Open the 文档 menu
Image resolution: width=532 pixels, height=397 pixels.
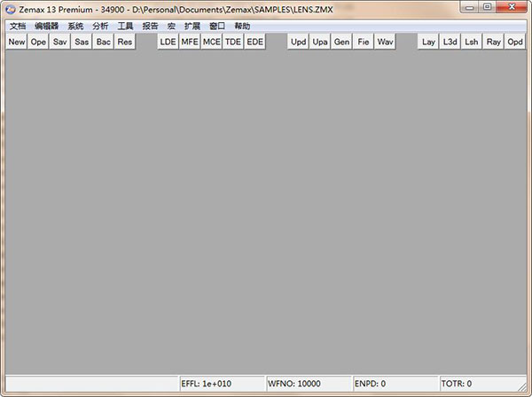18,26
